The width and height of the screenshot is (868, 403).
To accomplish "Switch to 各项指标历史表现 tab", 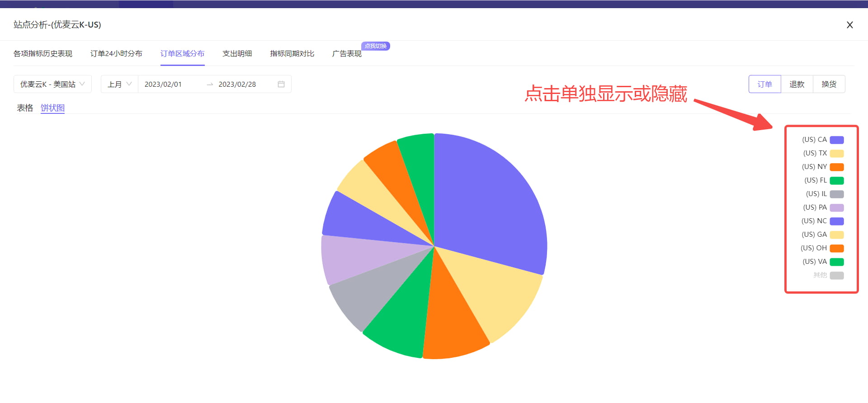I will tap(43, 54).
